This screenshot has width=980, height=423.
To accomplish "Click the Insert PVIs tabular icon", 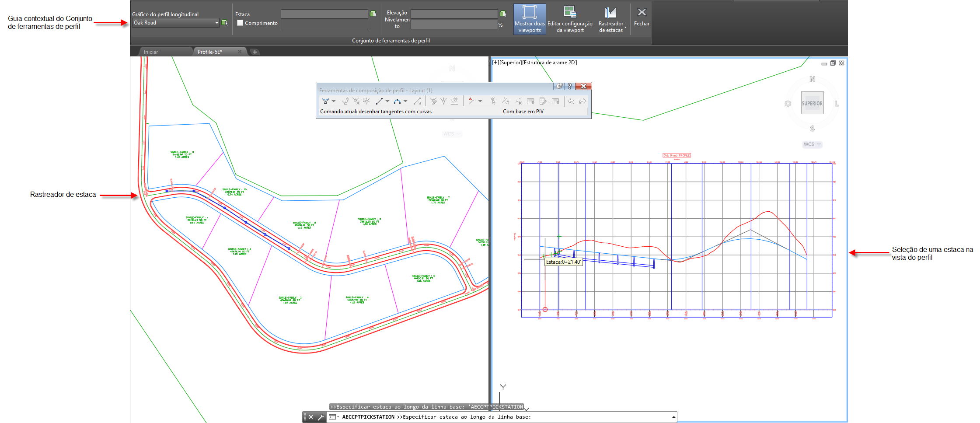I will click(x=433, y=101).
